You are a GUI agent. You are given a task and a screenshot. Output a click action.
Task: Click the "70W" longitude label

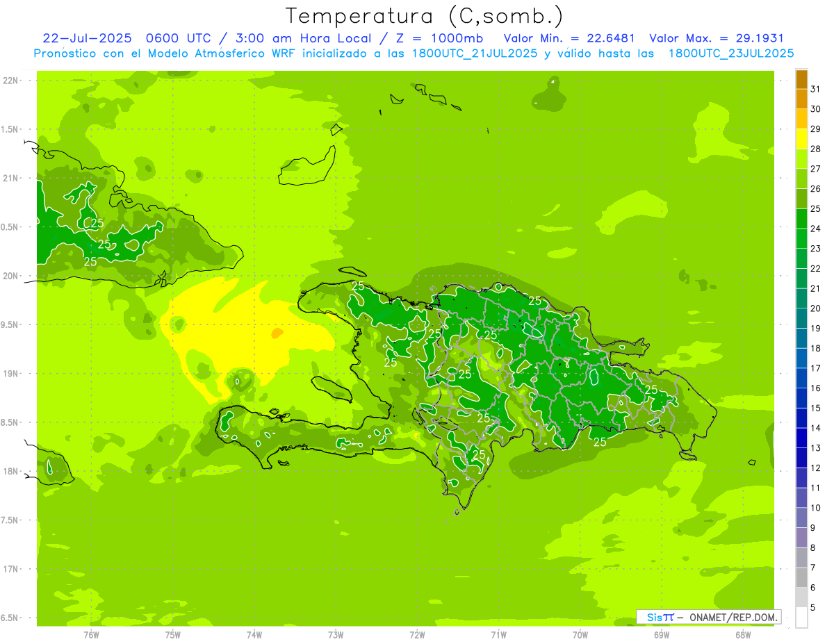coord(580,634)
